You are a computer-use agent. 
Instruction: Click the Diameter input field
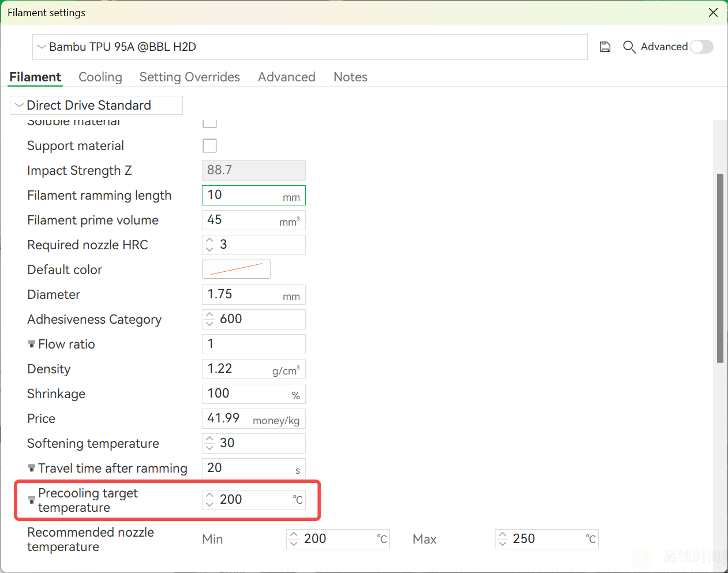click(x=254, y=294)
